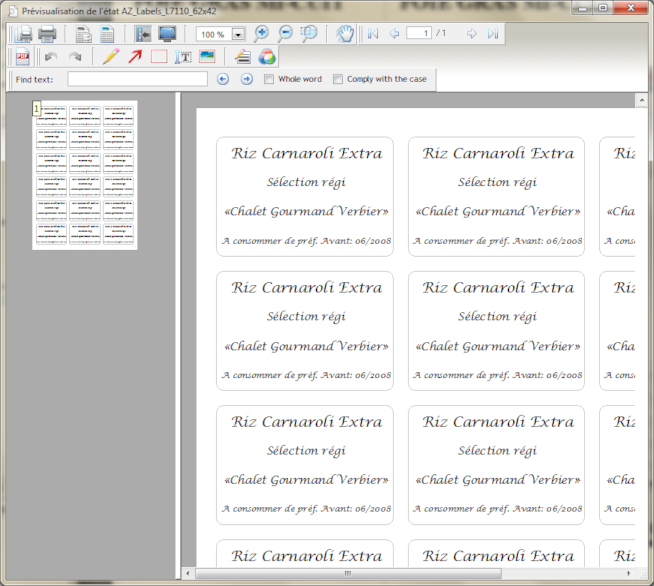Click the print-all-pages icon with stacked sheets
654x586 pixels.
click(x=23, y=34)
